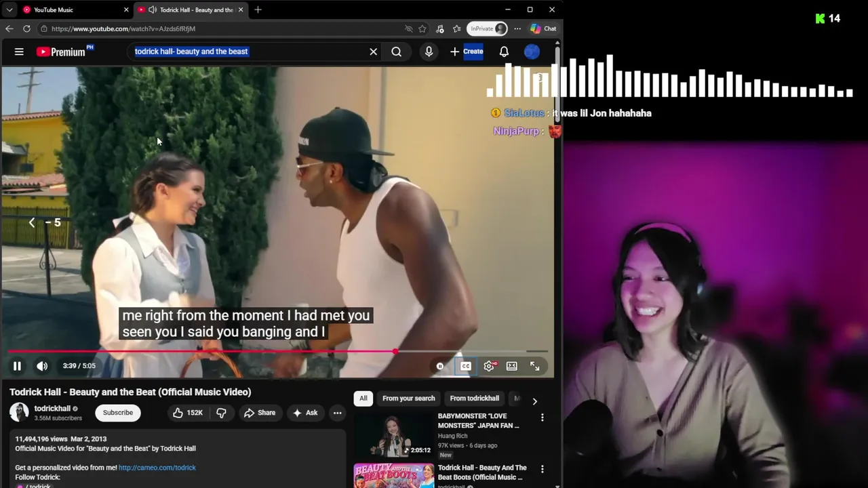Toggle theater mode in player

512,366
